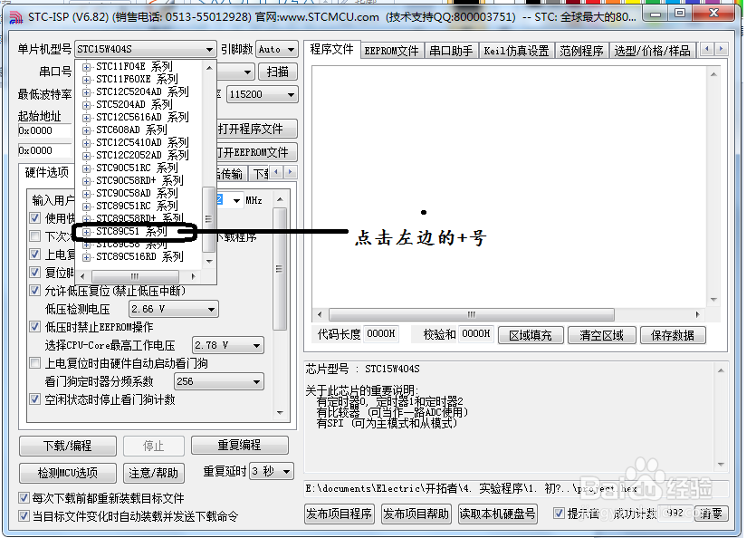Toggle the 提示音 checkbox

(x=559, y=513)
